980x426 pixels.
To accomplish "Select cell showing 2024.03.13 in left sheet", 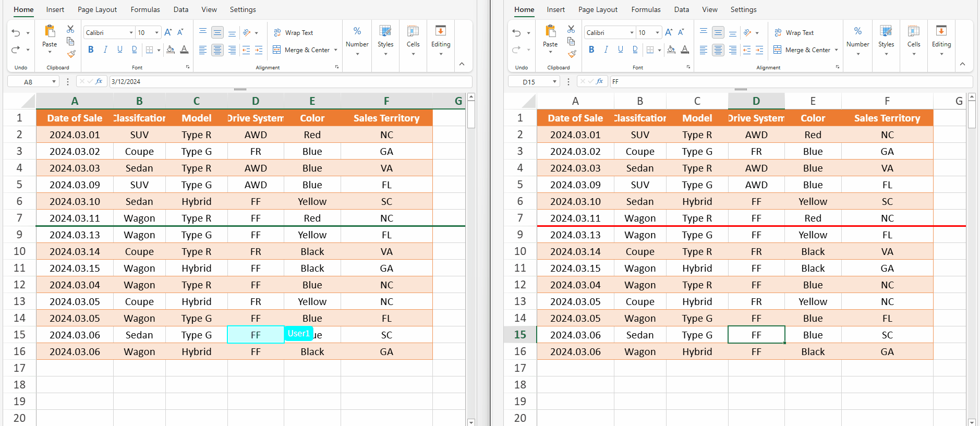I will click(x=75, y=235).
